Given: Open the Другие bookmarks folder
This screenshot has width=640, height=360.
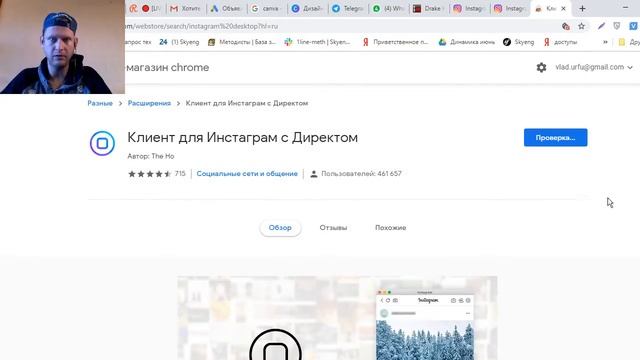Looking at the screenshot, I should [x=629, y=42].
